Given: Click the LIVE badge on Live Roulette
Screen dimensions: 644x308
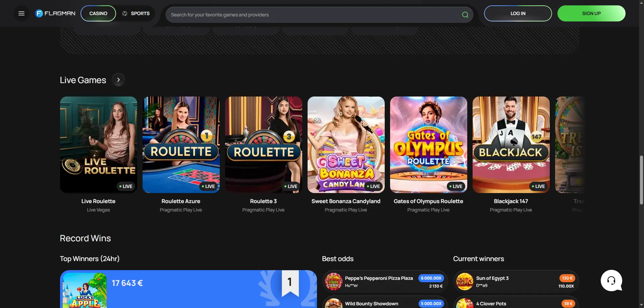Looking at the screenshot, I should point(126,186).
